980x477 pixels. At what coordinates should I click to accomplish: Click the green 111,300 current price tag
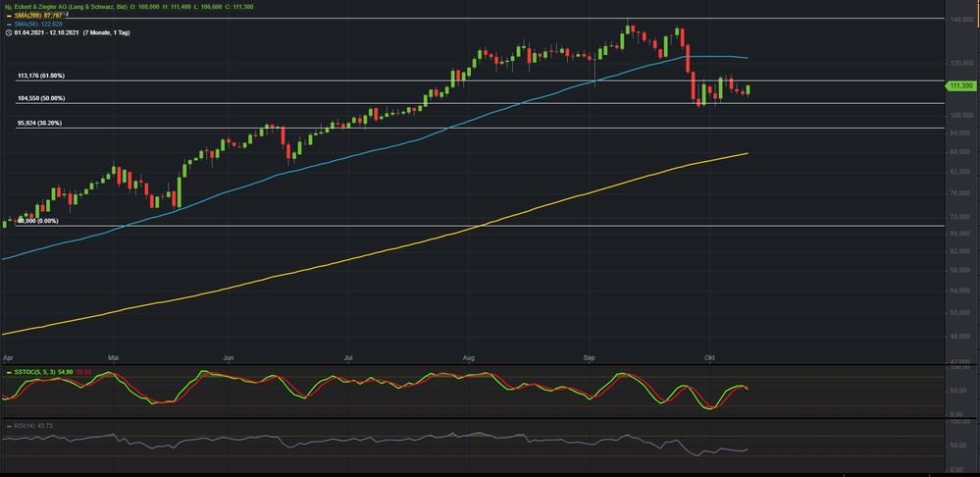959,86
